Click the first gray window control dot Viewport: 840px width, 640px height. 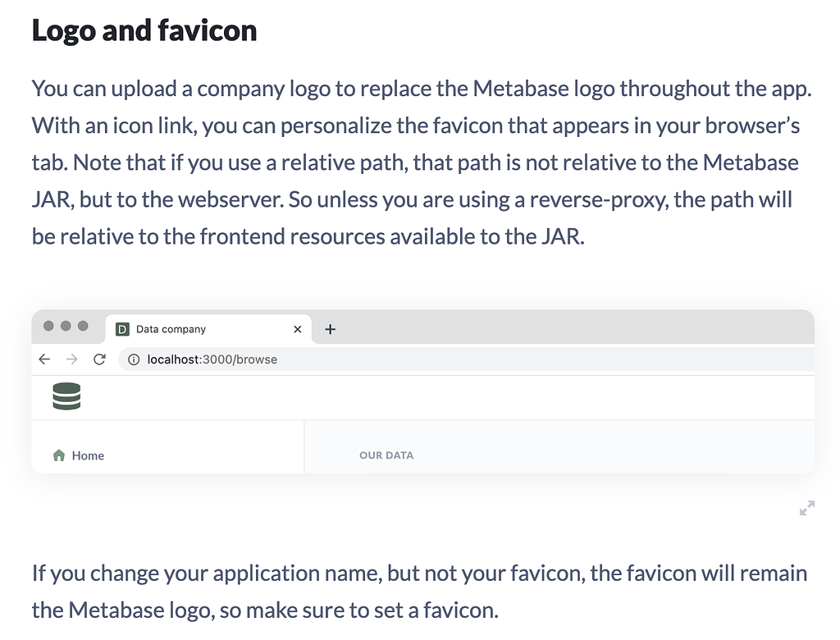48,326
